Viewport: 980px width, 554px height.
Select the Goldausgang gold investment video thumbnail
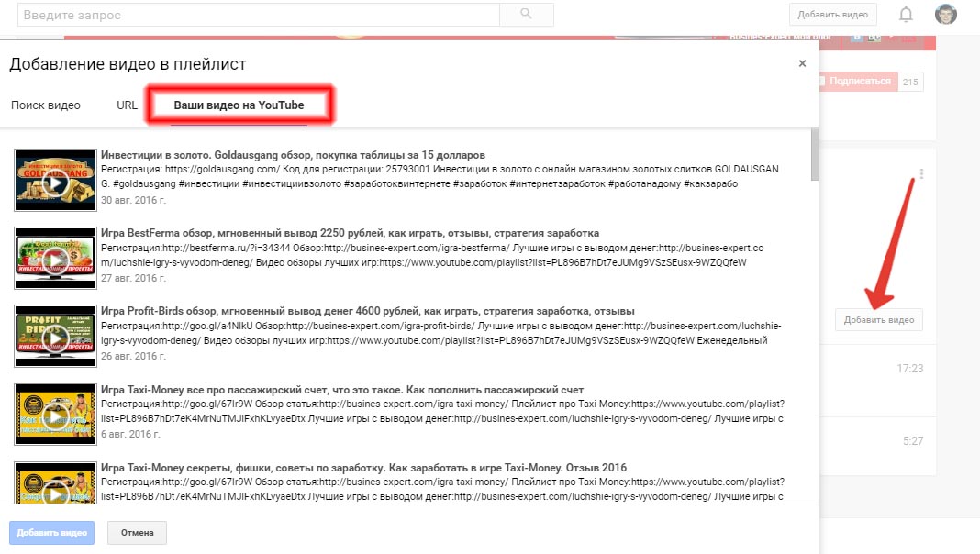tap(56, 180)
